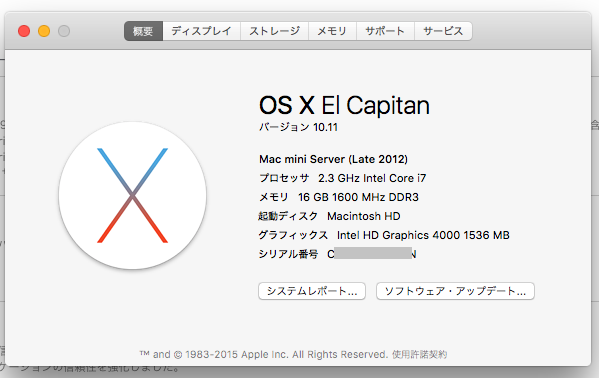Screen dimensions: 599x378
Task: Click the ソフトウェア・アップデート... button
Action: coord(455,291)
